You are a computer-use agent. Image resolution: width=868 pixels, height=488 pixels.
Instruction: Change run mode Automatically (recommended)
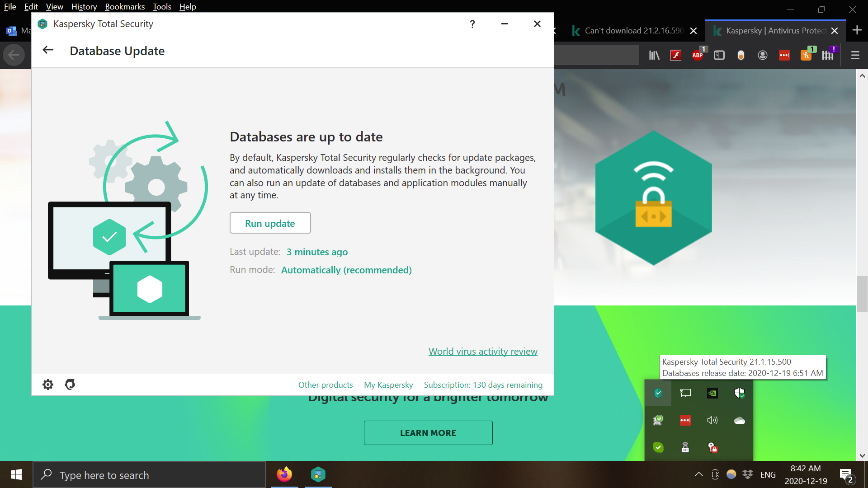point(346,270)
